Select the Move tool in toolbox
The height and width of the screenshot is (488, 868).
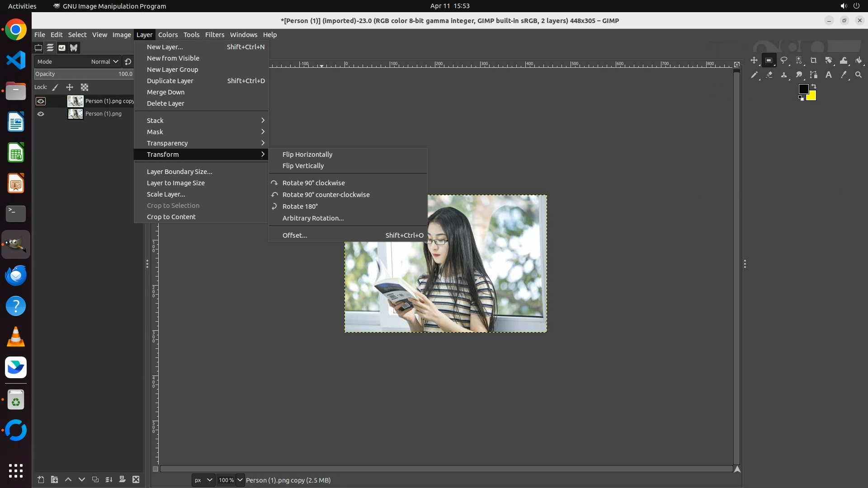[754, 60]
